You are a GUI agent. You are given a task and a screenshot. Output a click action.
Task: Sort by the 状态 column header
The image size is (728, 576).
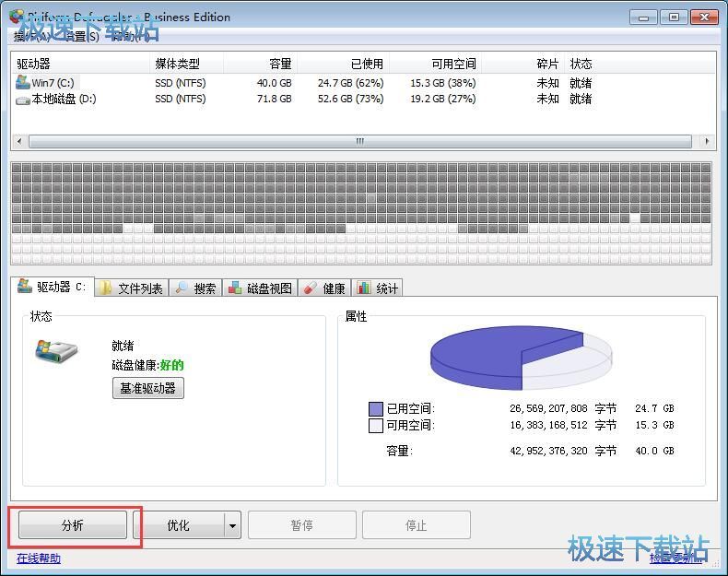tap(581, 64)
